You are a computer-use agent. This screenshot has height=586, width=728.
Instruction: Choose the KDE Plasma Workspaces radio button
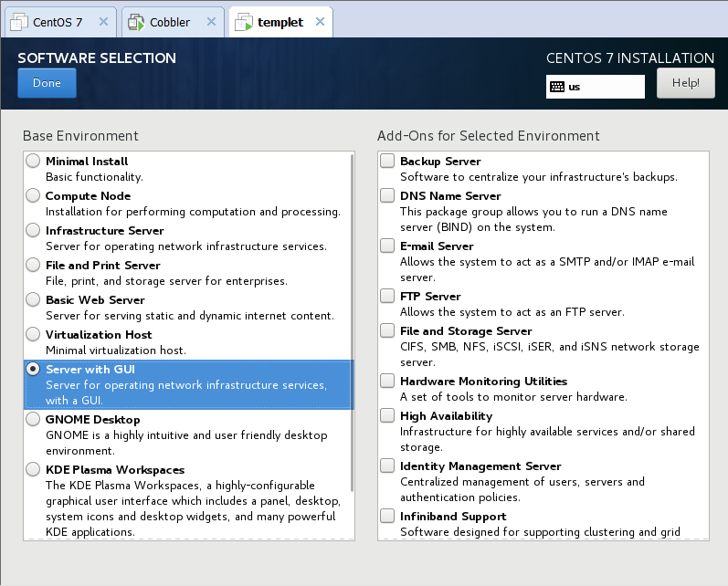pyautogui.click(x=33, y=469)
